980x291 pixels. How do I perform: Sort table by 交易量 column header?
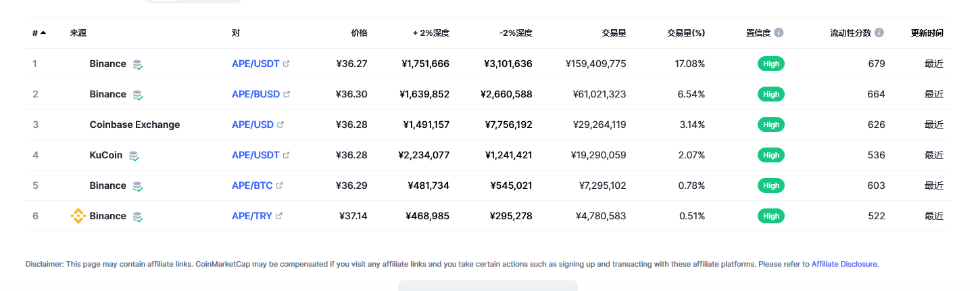tap(614, 32)
